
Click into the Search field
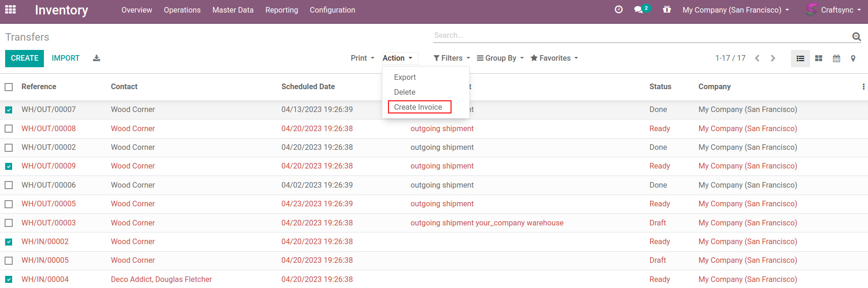coord(640,35)
